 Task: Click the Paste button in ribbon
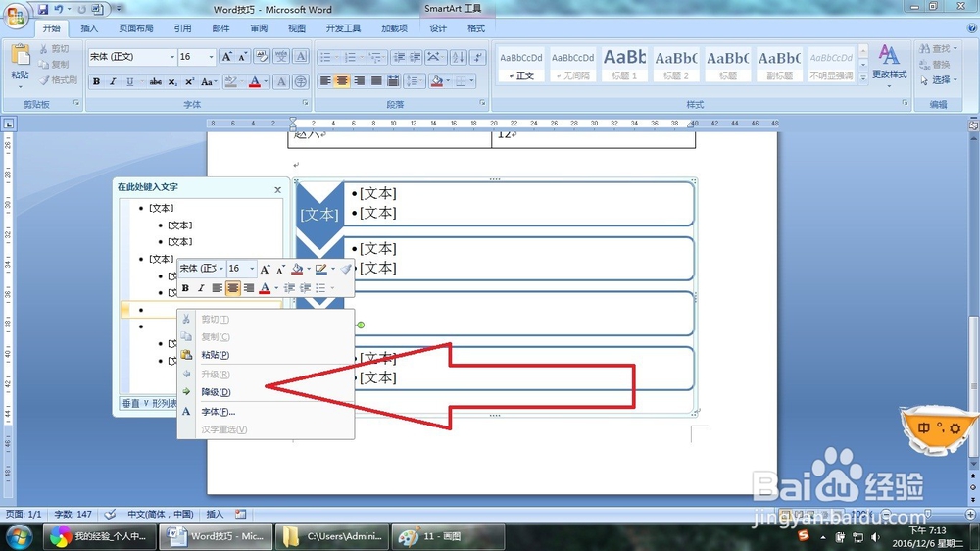(x=20, y=63)
